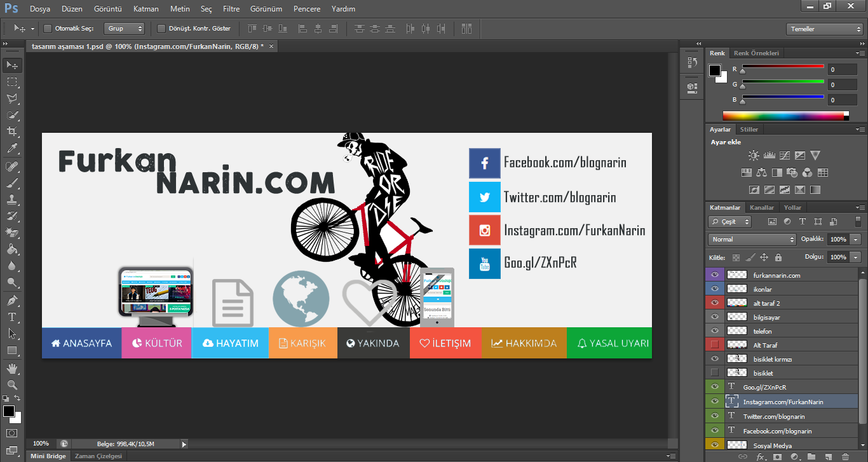Select the Hand tool
The image size is (868, 462).
point(12,369)
